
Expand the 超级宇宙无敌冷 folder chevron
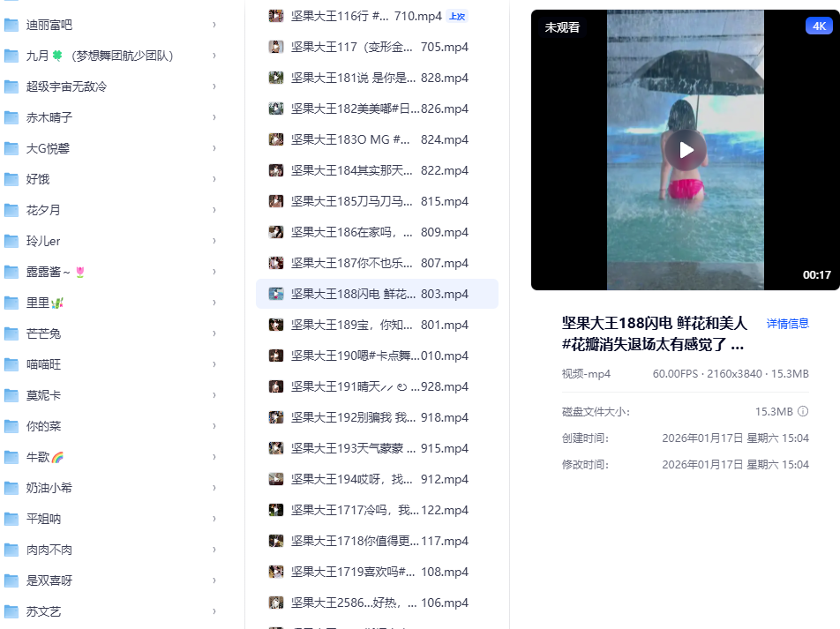(214, 86)
